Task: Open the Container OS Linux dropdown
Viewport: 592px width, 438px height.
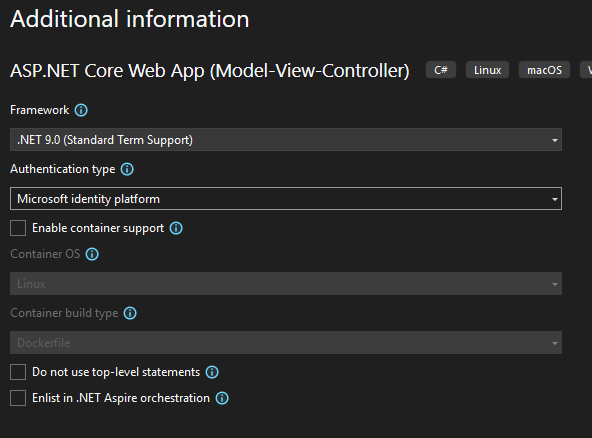Action: tap(286, 284)
